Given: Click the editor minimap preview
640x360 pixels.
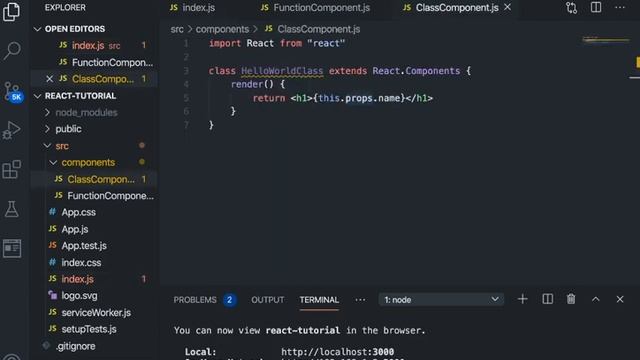Looking at the screenshot, I should (x=606, y=40).
